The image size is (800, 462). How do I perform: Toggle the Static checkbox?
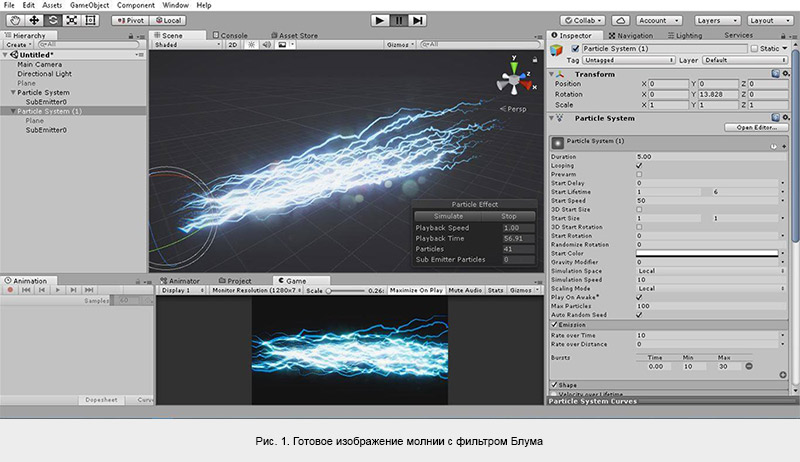point(755,48)
